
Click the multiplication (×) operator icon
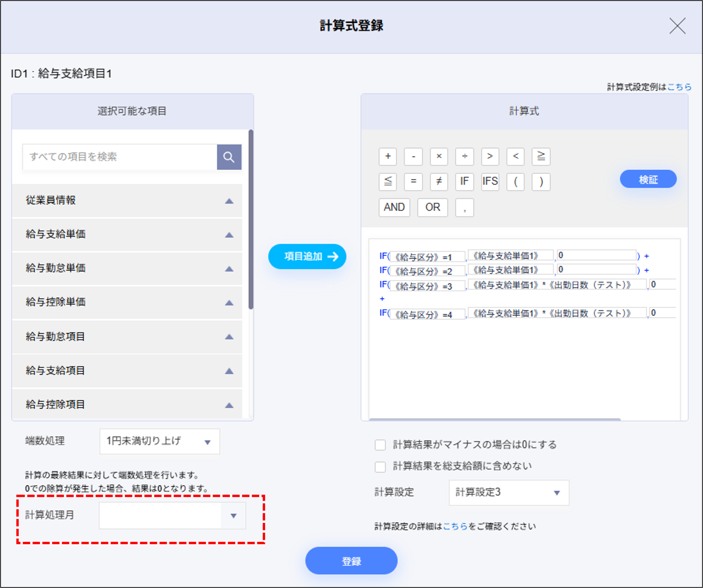[x=439, y=157]
